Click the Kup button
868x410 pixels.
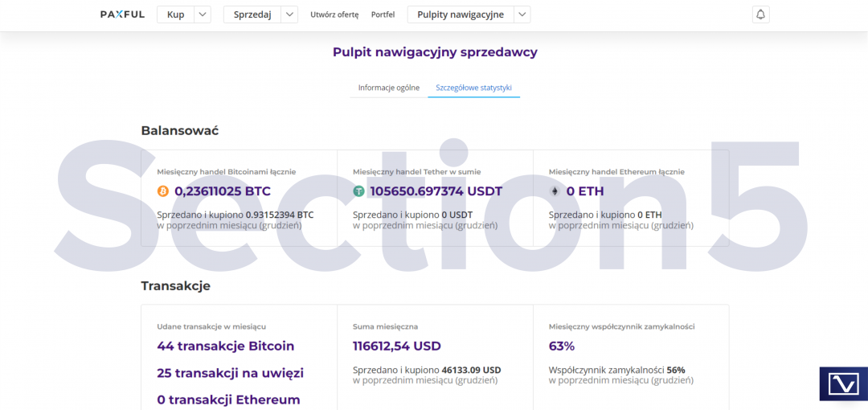tap(175, 14)
